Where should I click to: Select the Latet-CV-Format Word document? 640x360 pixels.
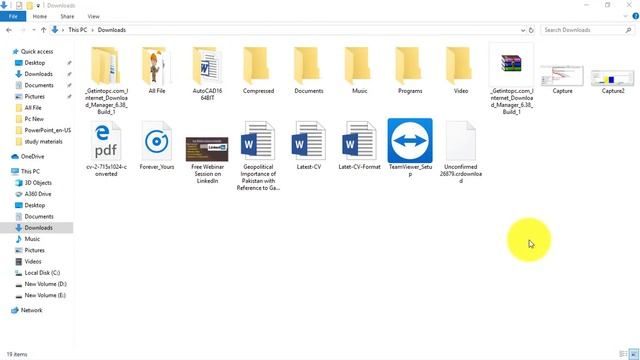tap(359, 141)
